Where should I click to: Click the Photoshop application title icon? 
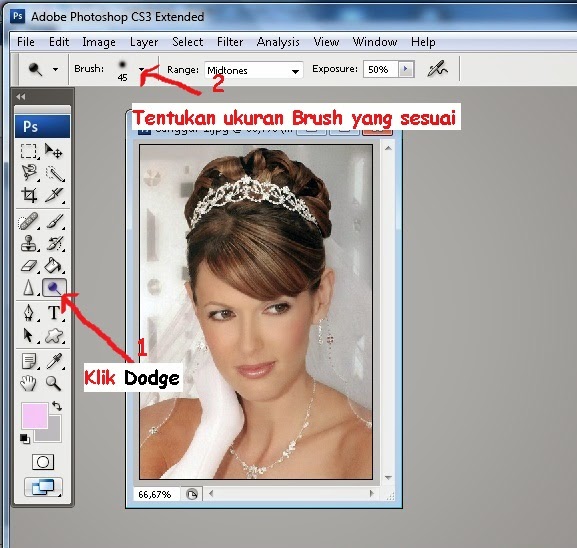(x=17, y=16)
